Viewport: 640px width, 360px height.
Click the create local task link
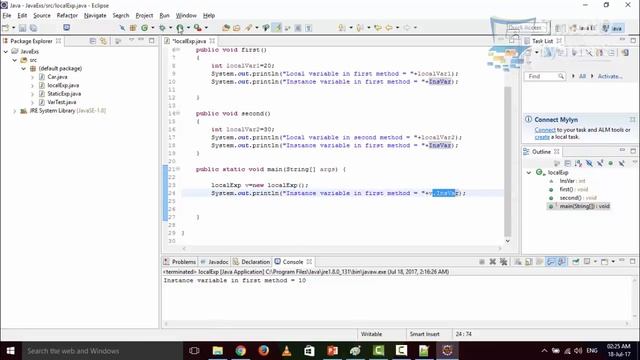542,137
